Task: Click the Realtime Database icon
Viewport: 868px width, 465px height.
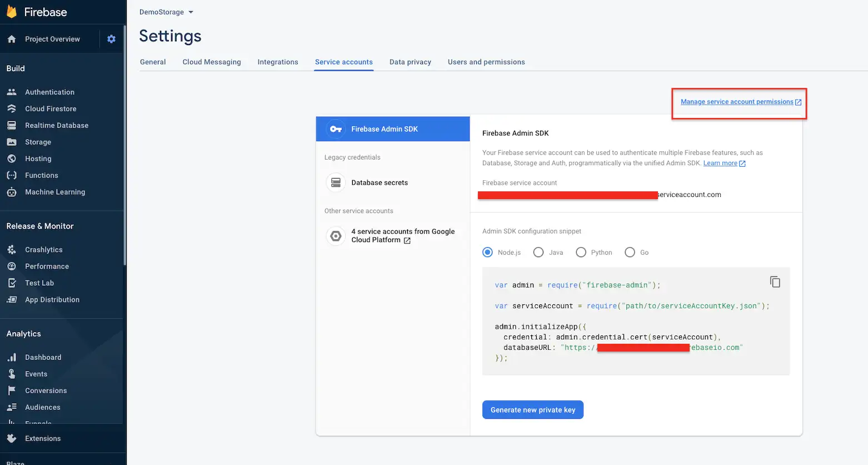Action: (12, 126)
